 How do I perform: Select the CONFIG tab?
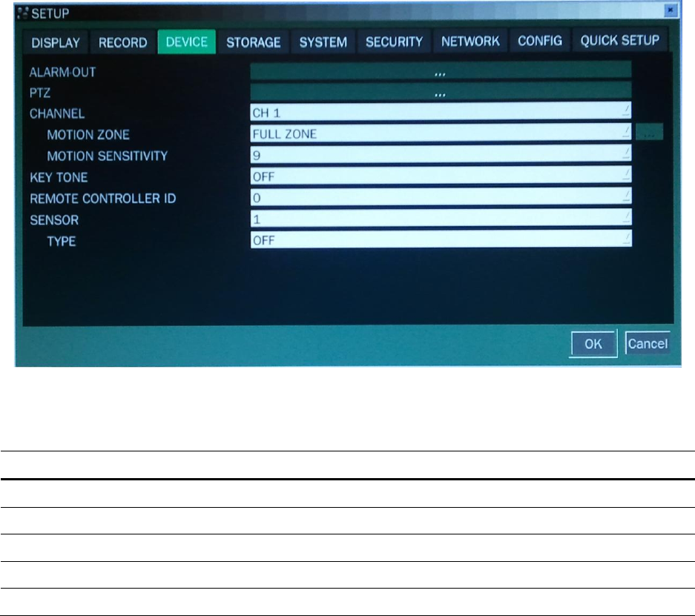[x=540, y=42]
